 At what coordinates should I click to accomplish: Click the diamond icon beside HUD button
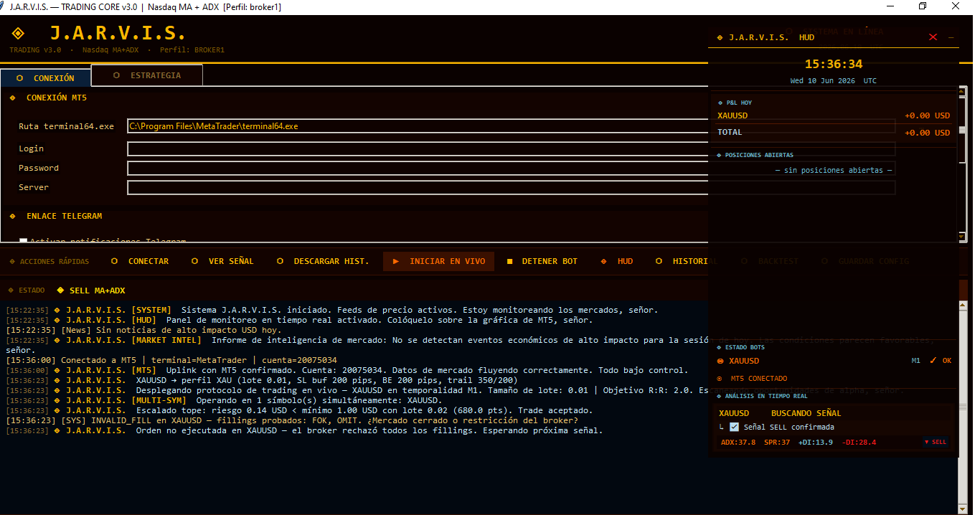click(603, 261)
